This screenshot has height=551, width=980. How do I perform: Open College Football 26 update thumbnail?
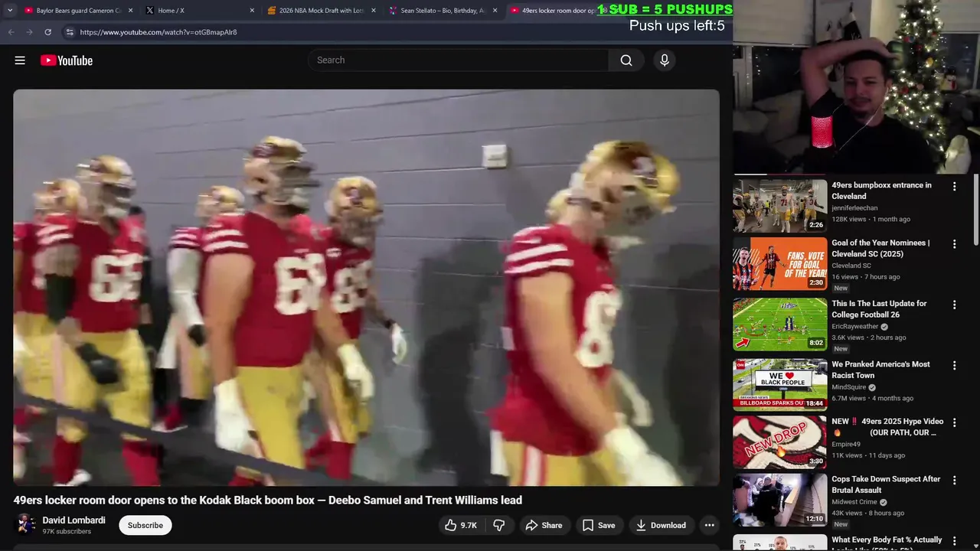(780, 324)
